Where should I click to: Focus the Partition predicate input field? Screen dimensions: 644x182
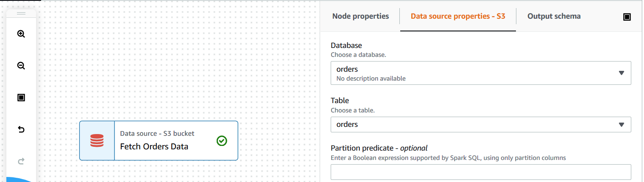(x=480, y=172)
